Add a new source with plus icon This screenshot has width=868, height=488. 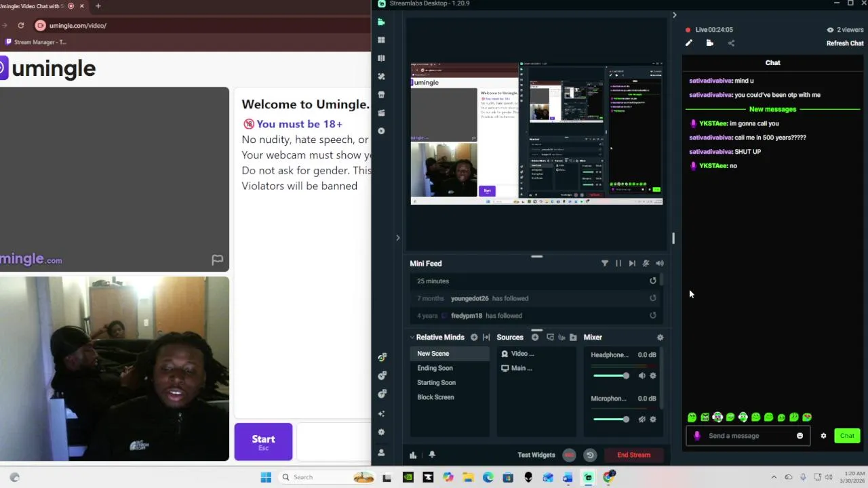(x=535, y=337)
